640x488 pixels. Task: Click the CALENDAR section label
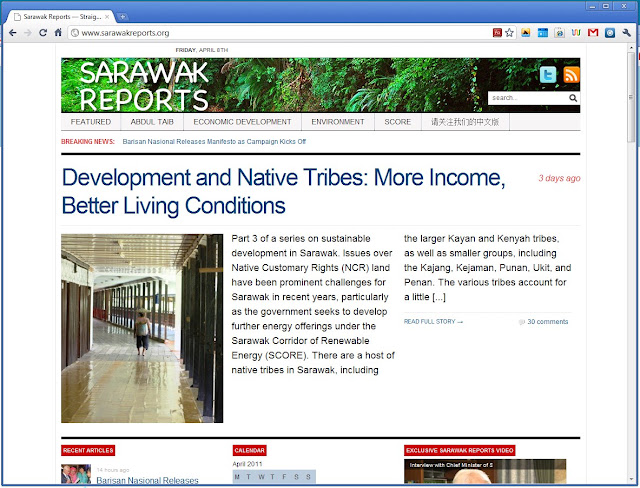(x=249, y=450)
